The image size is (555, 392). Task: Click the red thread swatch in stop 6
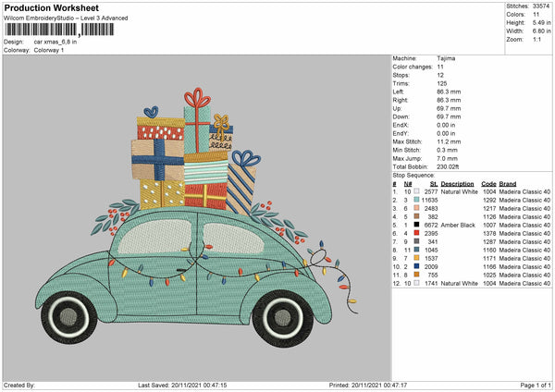pos(418,233)
